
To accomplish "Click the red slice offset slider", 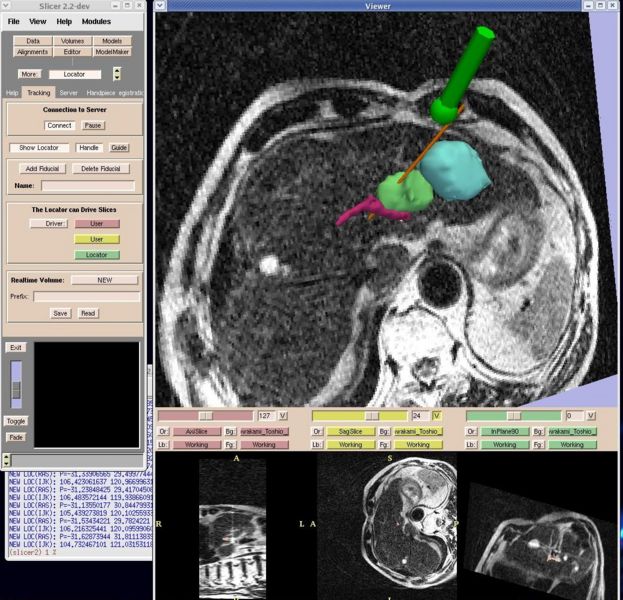I will (205, 415).
